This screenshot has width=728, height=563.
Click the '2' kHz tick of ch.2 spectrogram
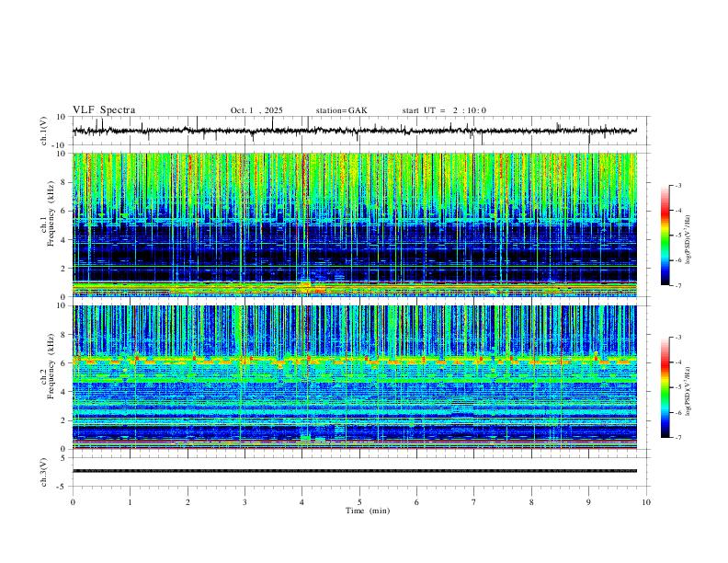tap(64, 420)
